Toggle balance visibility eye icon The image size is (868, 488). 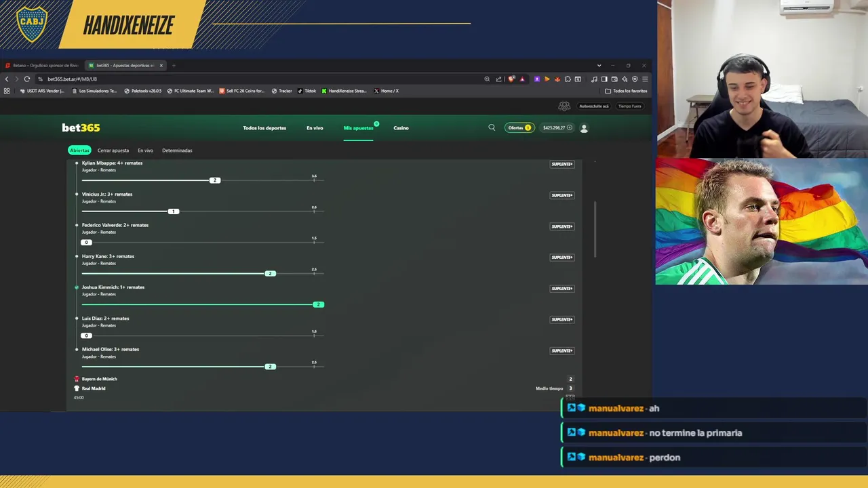click(x=570, y=127)
